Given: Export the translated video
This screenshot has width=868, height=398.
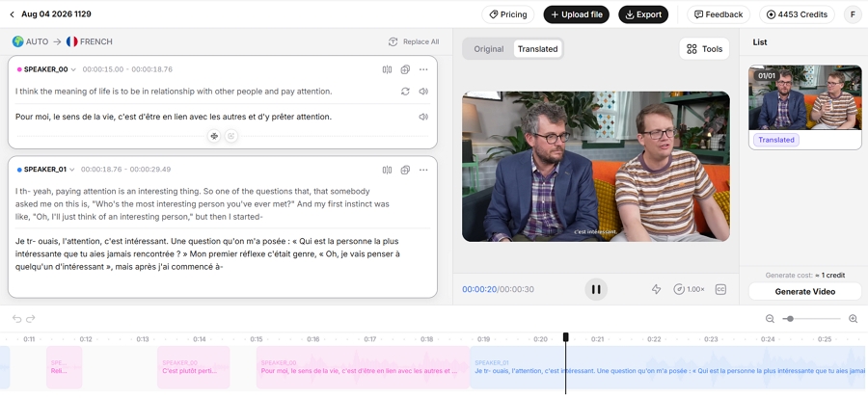Looking at the screenshot, I should click(x=643, y=14).
